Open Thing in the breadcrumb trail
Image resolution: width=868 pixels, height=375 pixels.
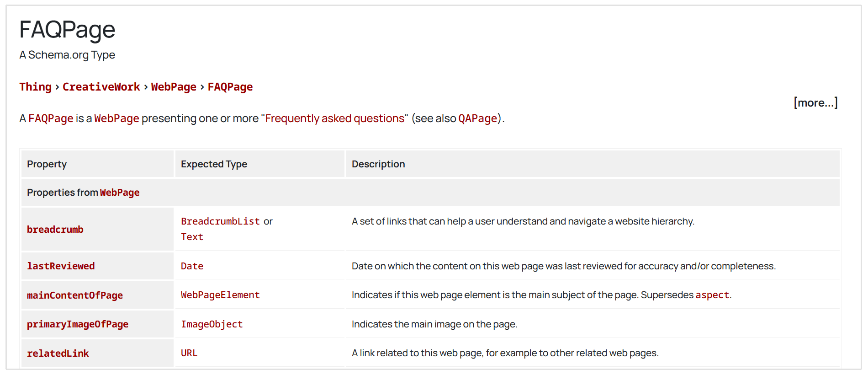click(35, 87)
